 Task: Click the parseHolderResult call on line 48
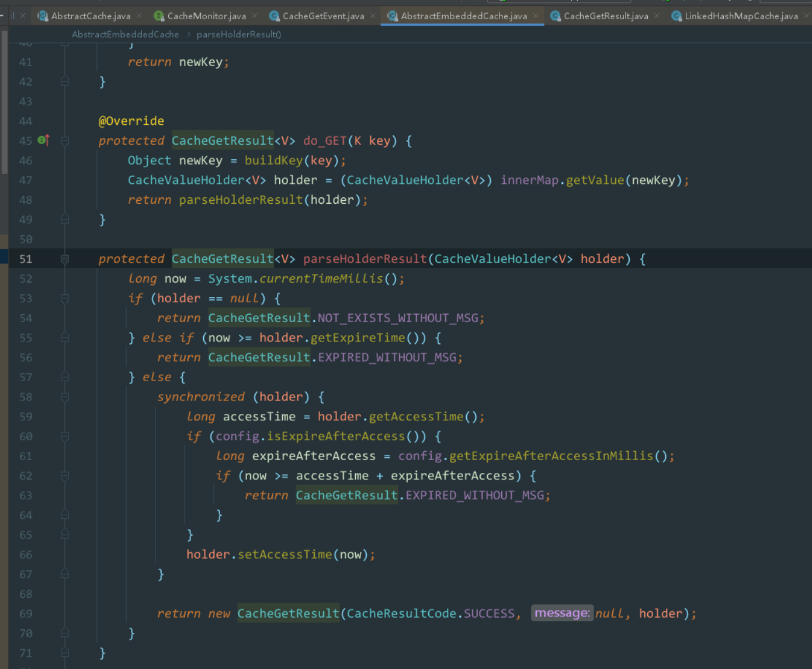click(241, 200)
